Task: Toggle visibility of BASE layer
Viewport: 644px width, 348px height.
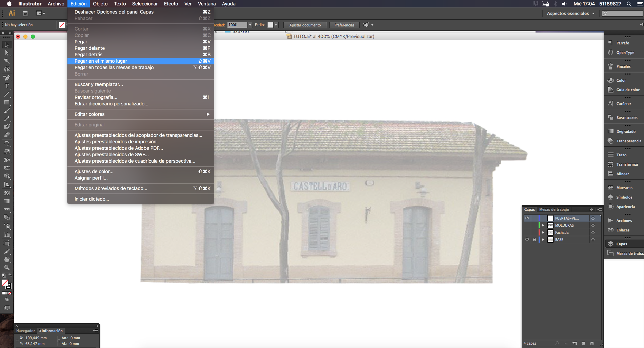Action: 527,240
